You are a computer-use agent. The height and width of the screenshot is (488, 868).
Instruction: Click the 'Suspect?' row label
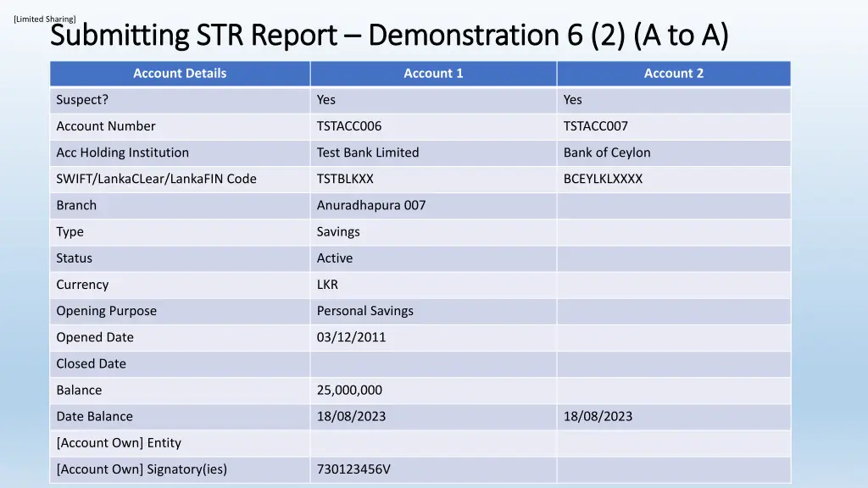click(x=82, y=100)
